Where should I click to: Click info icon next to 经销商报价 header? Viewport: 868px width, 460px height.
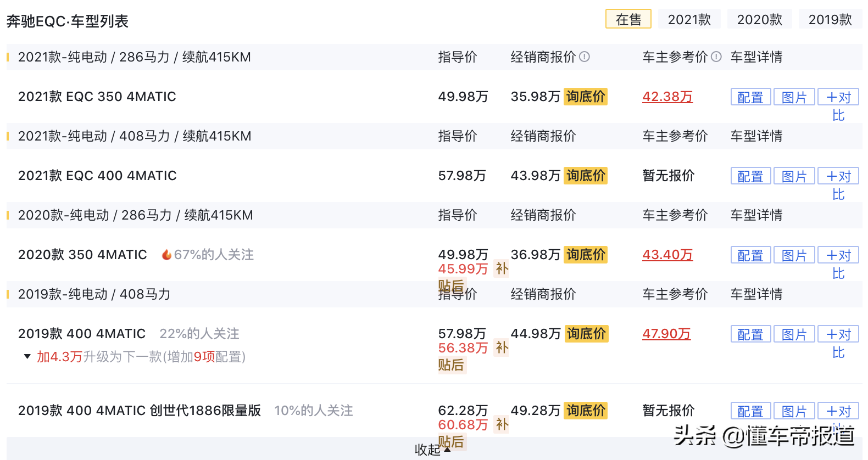click(x=585, y=57)
